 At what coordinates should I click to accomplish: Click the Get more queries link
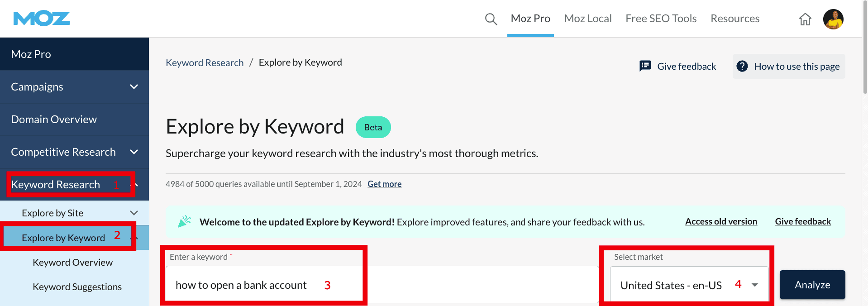point(384,184)
